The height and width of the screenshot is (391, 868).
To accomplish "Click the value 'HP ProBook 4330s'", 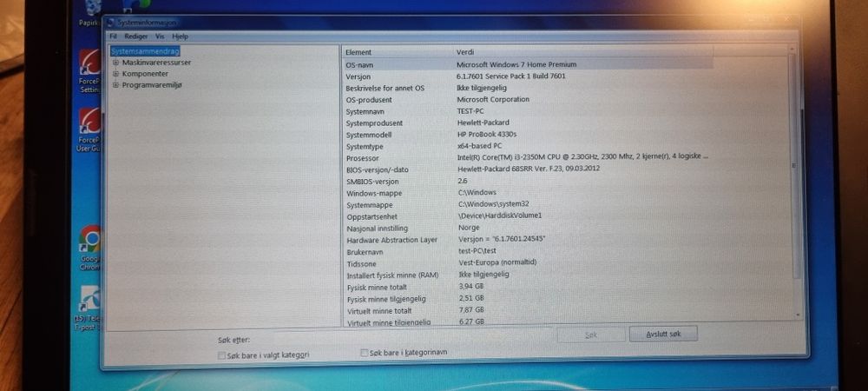I will (487, 134).
